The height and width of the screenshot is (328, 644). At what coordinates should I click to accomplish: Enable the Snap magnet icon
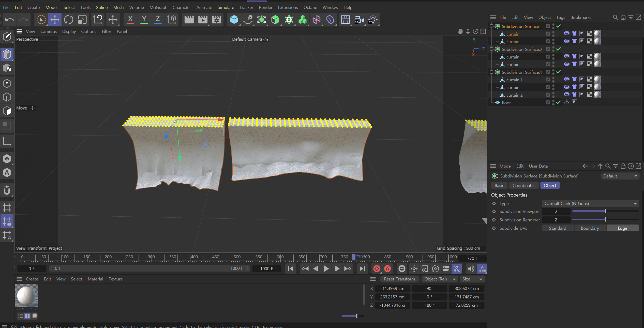pyautogui.click(x=7, y=190)
